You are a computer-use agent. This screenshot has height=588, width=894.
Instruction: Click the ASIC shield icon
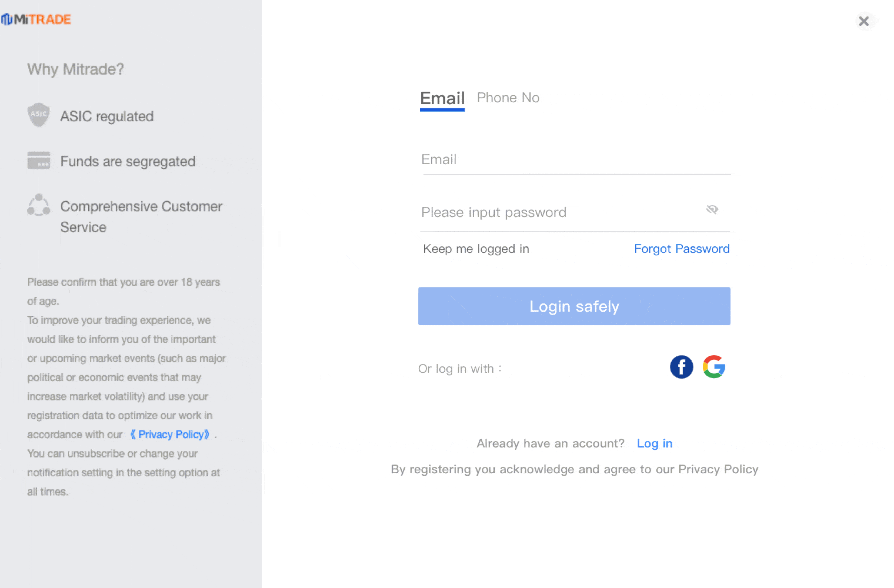click(39, 115)
